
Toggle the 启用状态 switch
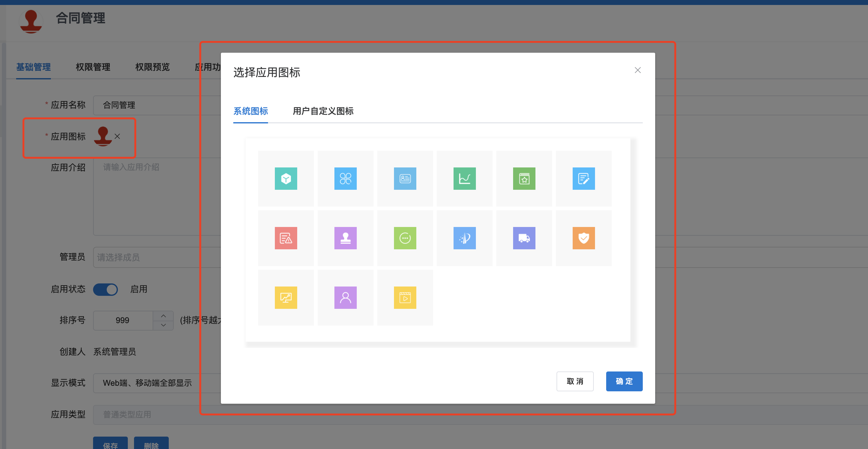point(105,289)
